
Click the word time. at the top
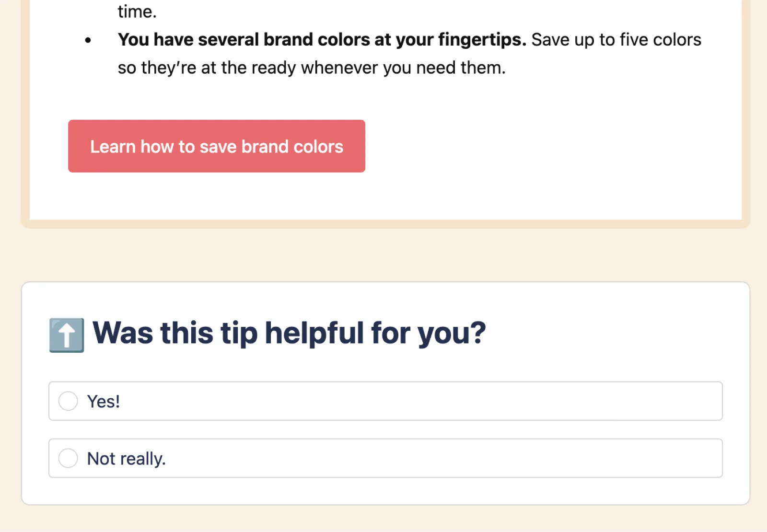(x=137, y=12)
